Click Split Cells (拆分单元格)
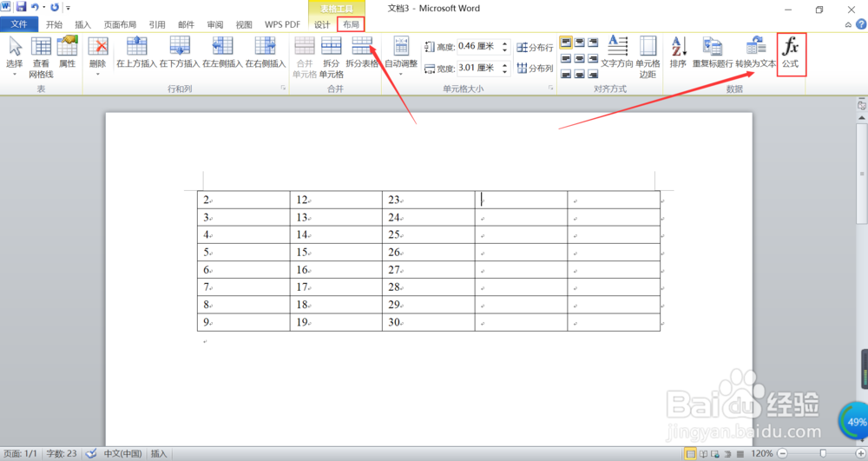The image size is (868, 461). pos(331,57)
